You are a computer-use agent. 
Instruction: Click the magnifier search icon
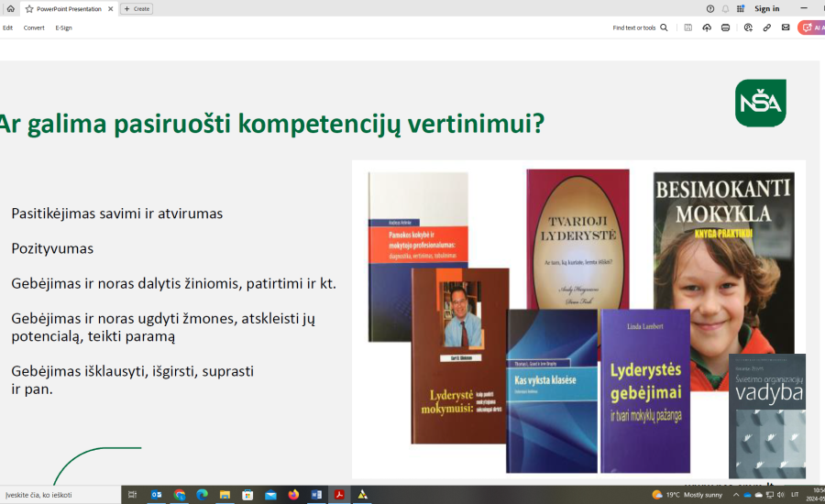coord(664,27)
